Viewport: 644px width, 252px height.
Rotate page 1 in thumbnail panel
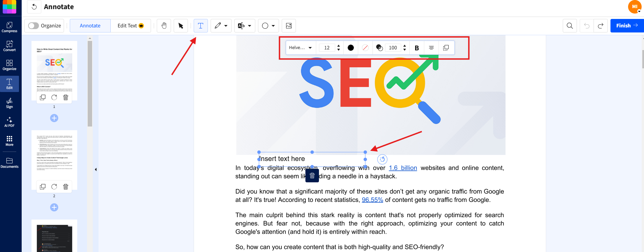pos(54,97)
